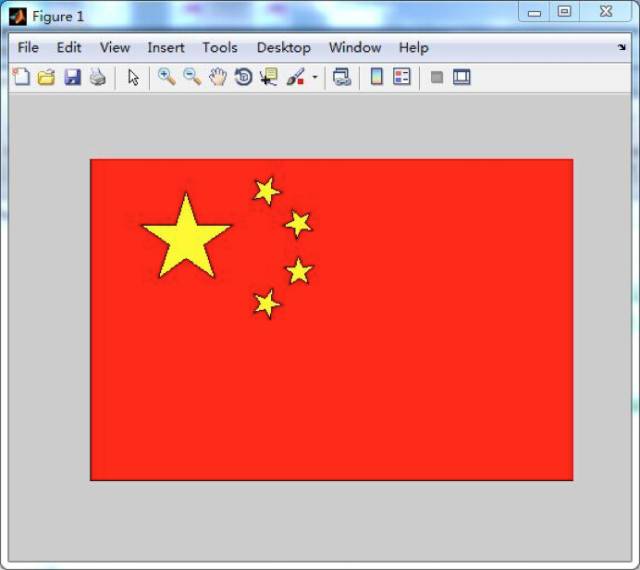Click the bottommost small yellow star
640x570 pixels.
[266, 304]
